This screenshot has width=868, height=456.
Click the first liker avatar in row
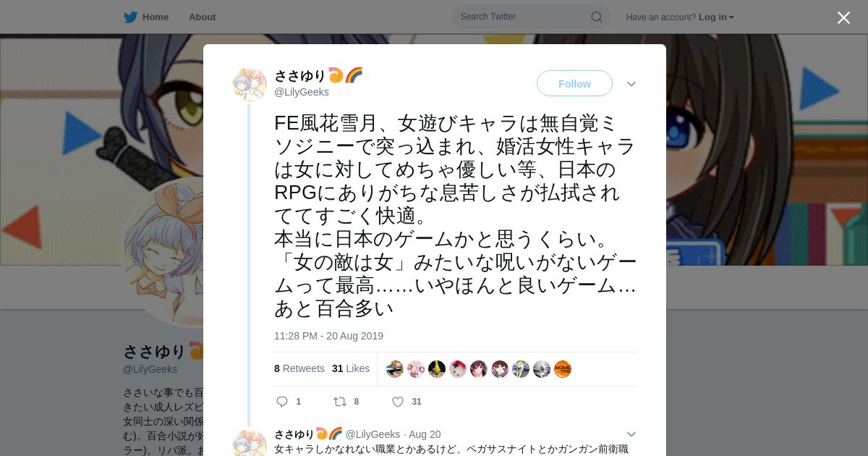pyautogui.click(x=395, y=369)
